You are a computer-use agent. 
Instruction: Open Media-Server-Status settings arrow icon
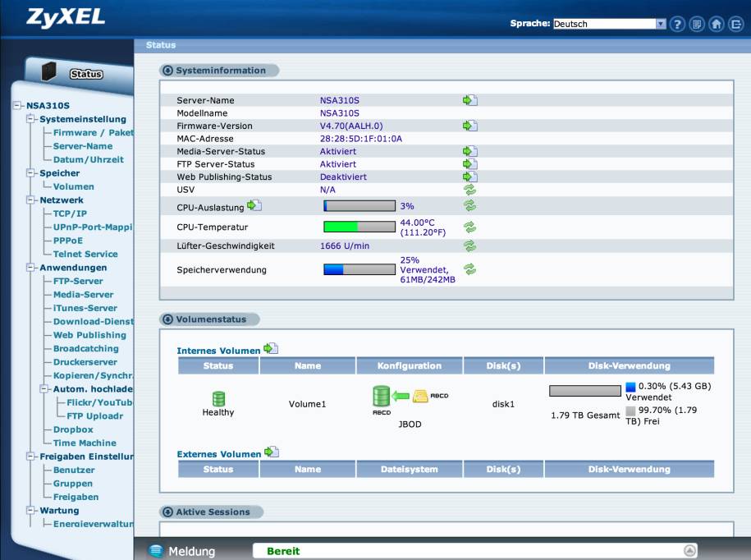(x=469, y=151)
